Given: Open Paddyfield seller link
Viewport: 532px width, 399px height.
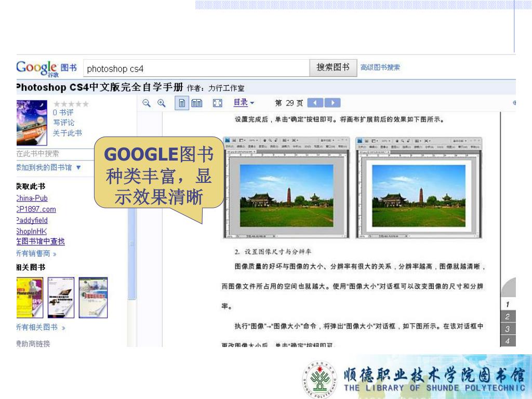Looking at the screenshot, I should point(32,220).
